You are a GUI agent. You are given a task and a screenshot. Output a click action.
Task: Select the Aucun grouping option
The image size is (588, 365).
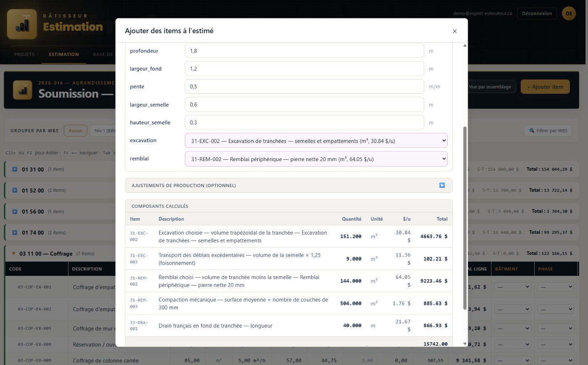[x=75, y=130]
